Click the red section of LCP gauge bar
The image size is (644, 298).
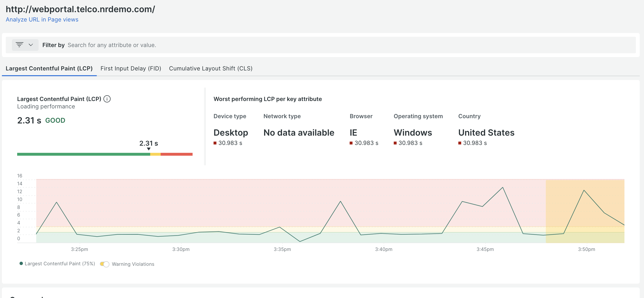[x=177, y=154]
